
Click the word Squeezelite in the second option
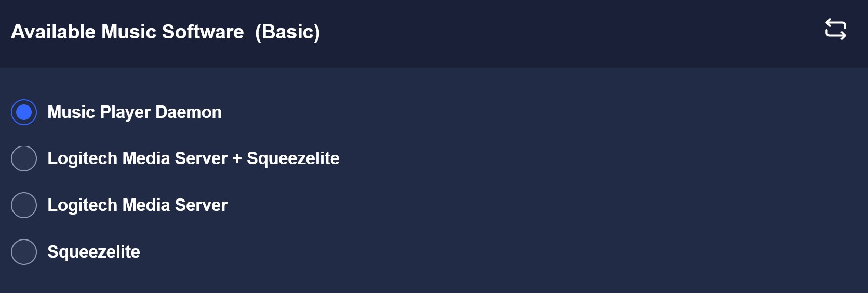[293, 158]
